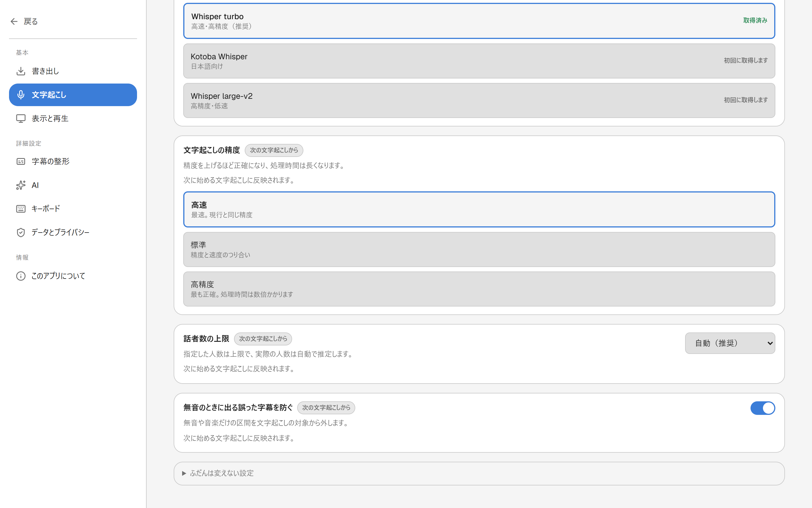The width and height of the screenshot is (812, 508).
Task: Click the 書き出し download icon
Action: point(21,71)
